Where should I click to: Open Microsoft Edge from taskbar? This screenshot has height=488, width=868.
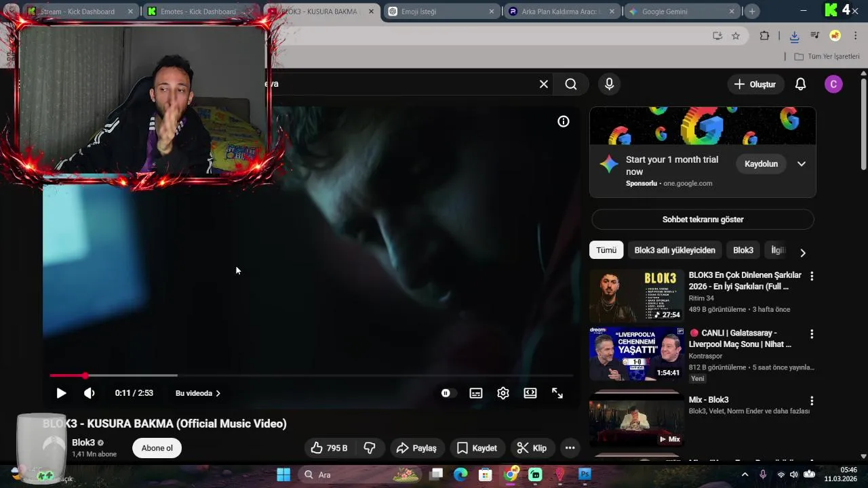460,474
